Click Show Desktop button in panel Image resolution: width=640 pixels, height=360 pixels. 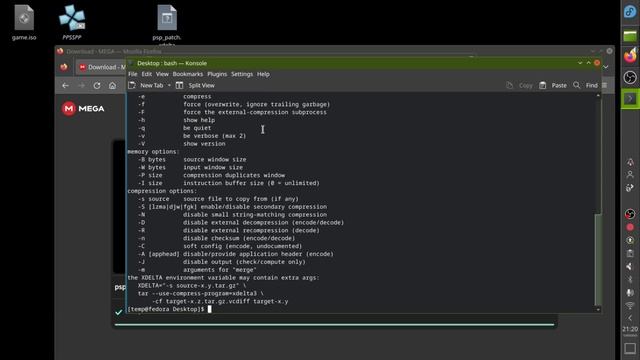pos(630,349)
